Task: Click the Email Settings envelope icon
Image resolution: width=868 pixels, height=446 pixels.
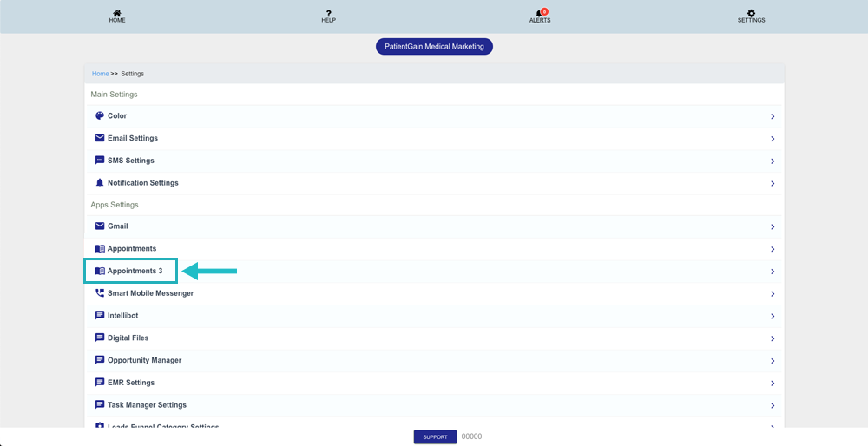Action: tap(100, 138)
